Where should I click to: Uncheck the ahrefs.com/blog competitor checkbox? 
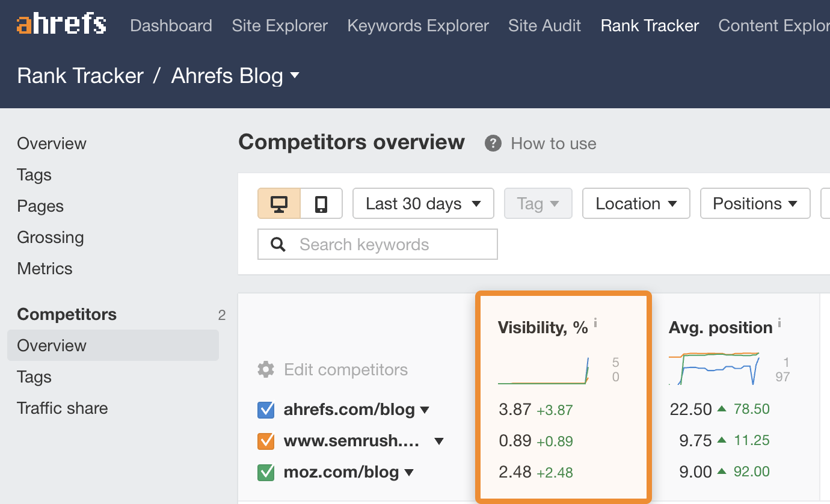266,410
